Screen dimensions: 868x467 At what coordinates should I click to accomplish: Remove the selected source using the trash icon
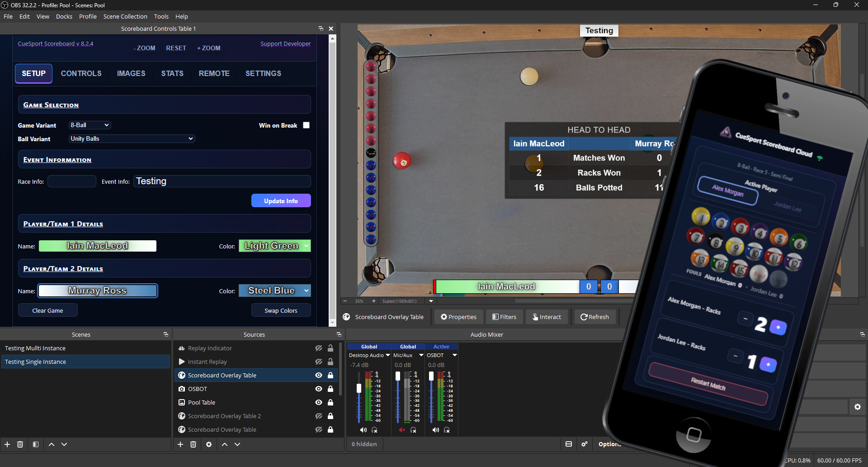(193, 444)
